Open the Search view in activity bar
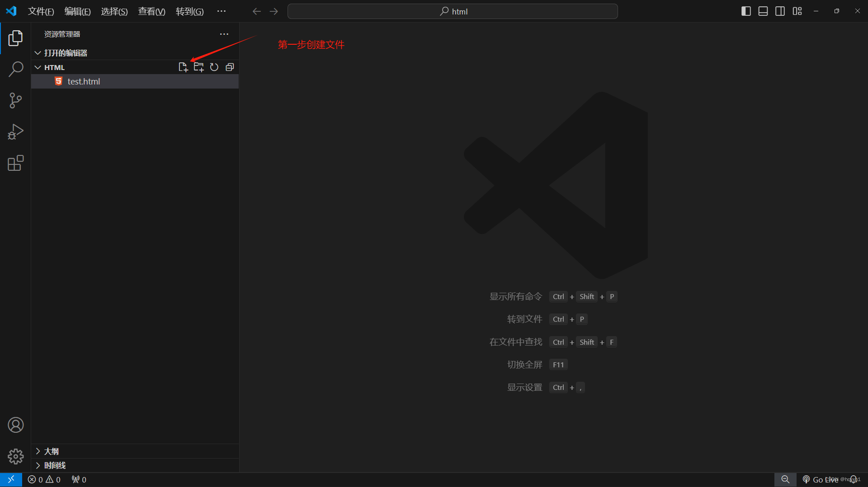The width and height of the screenshot is (868, 487). pyautogui.click(x=15, y=69)
